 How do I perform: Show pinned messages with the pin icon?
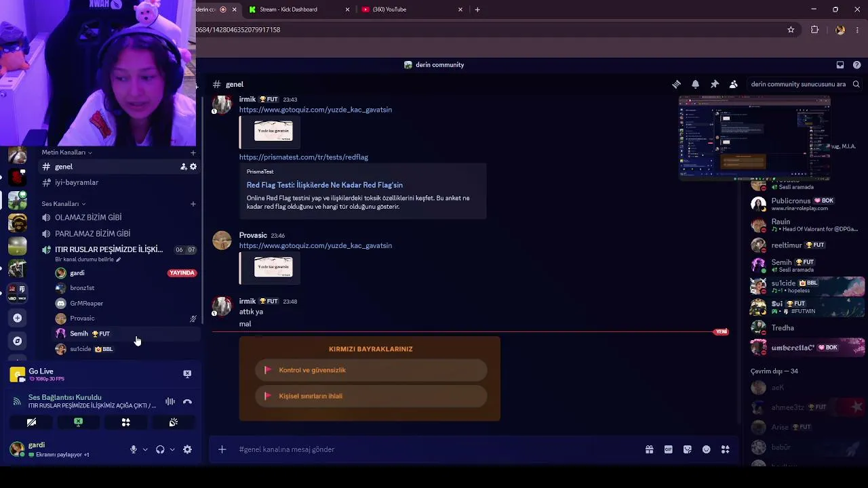point(714,84)
